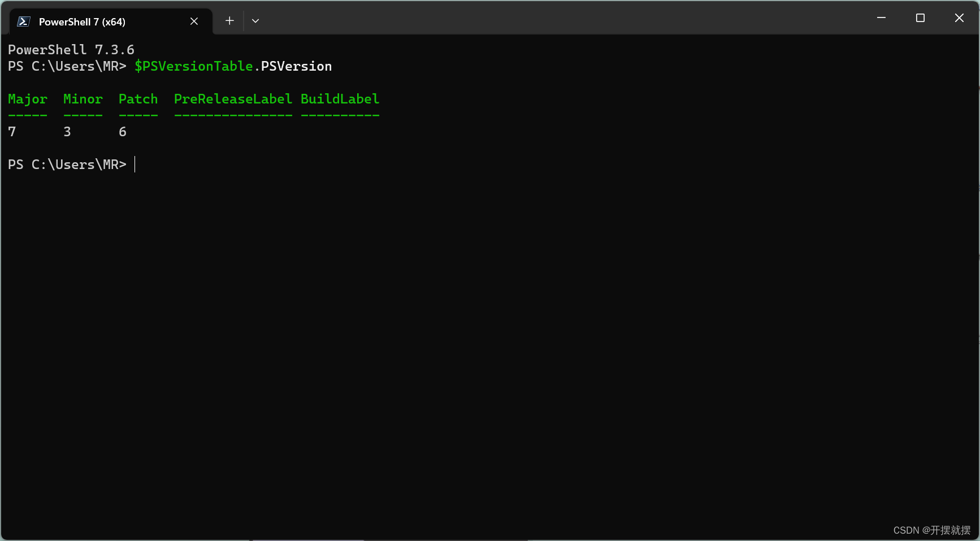The width and height of the screenshot is (980, 541).
Task: Maximize the terminal window
Action: (920, 18)
